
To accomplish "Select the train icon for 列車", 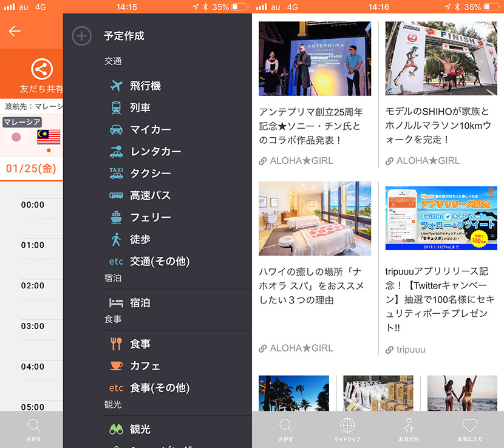I will tap(116, 108).
